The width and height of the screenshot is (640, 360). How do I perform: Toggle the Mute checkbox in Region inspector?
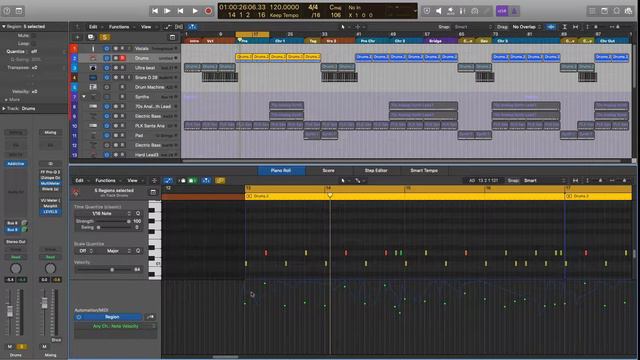33,36
